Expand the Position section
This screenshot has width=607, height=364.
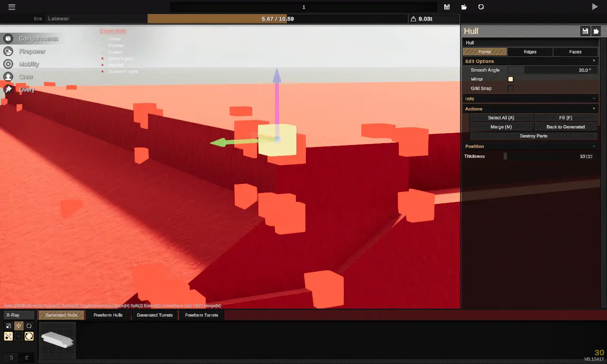(530, 146)
